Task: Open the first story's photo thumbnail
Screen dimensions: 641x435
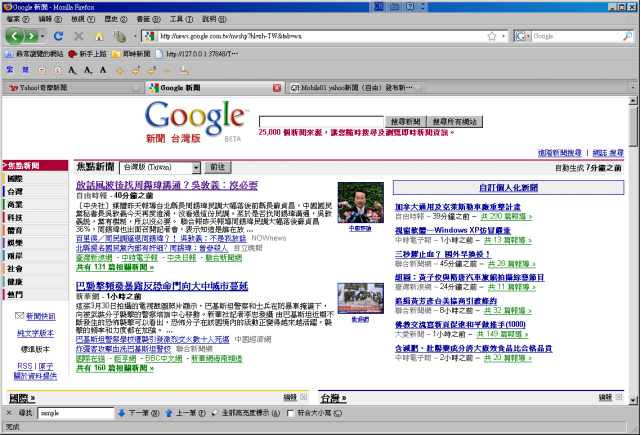Action: [361, 202]
